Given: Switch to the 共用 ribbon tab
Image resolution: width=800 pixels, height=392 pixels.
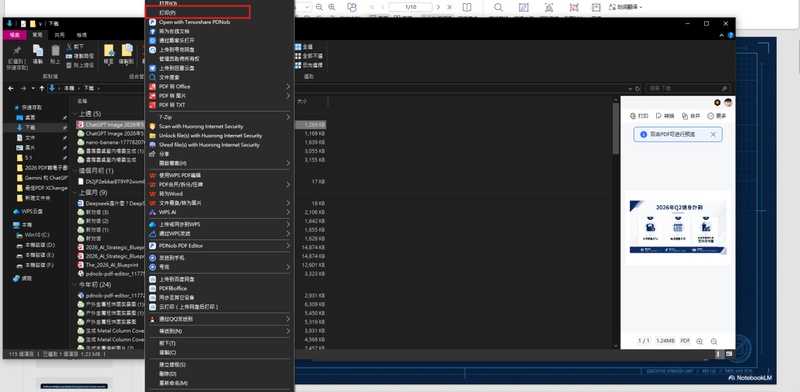Looking at the screenshot, I should pos(60,35).
